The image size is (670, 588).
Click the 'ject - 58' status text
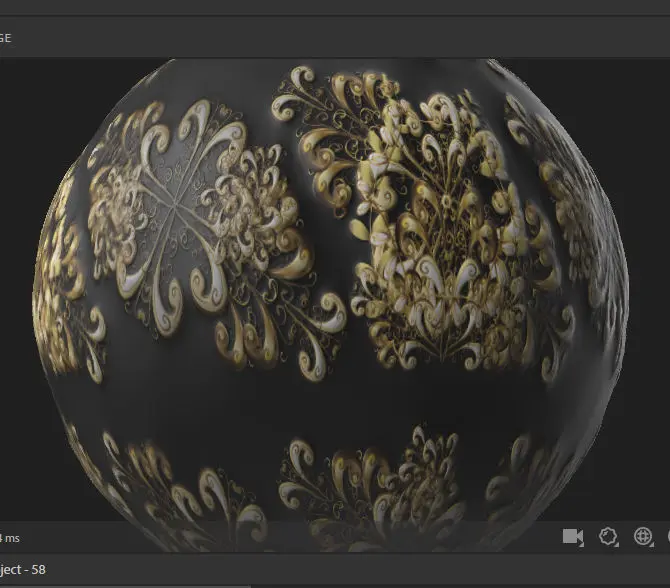coord(22,570)
